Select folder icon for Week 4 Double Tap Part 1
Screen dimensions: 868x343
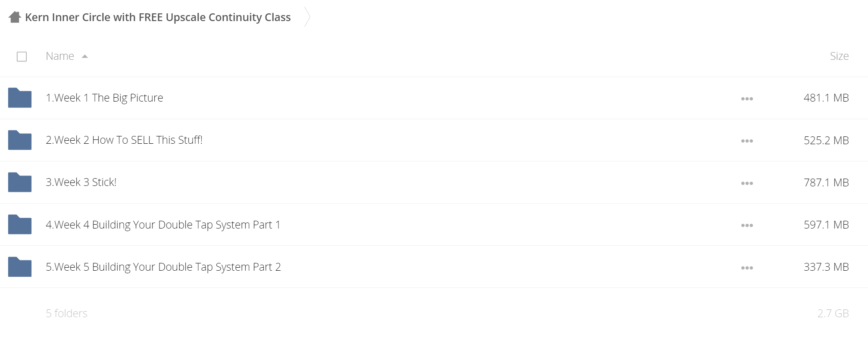(20, 224)
